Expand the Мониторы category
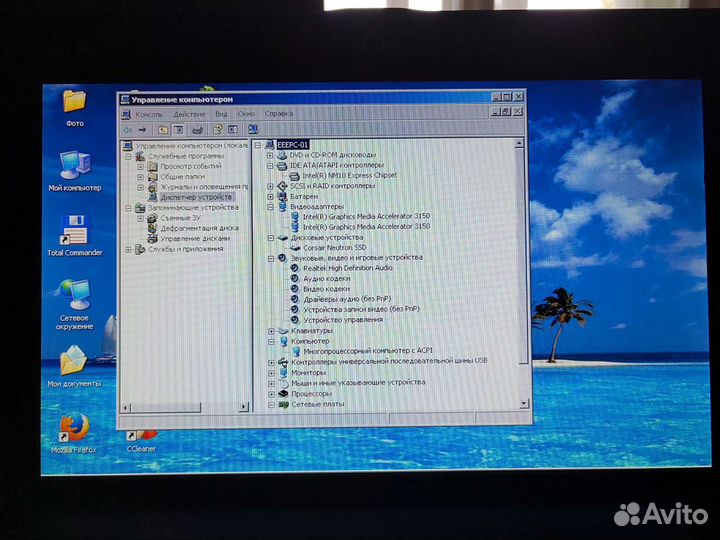720x540 pixels. [x=271, y=373]
